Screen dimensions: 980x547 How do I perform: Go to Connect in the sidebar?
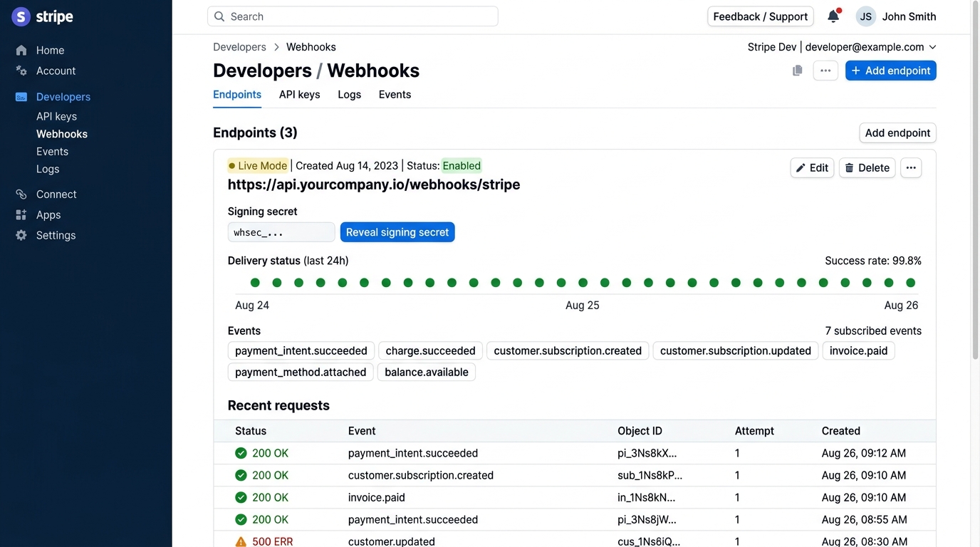click(56, 194)
